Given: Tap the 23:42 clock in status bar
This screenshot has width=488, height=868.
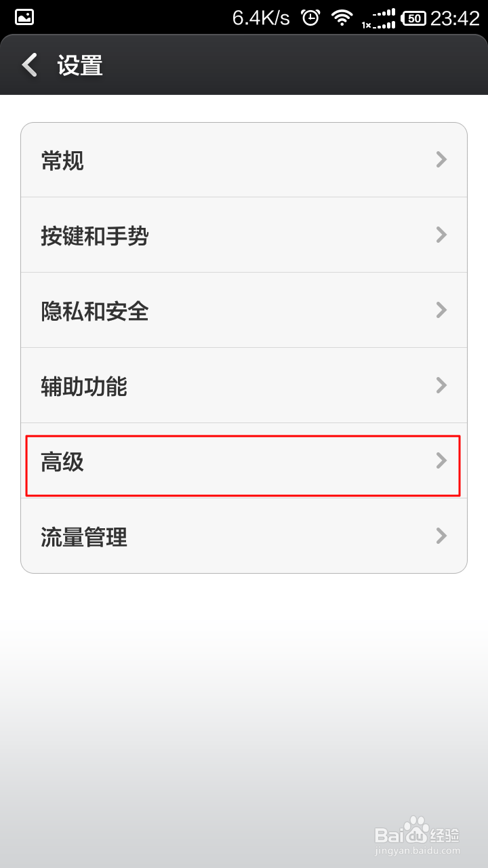Looking at the screenshot, I should pos(455,18).
